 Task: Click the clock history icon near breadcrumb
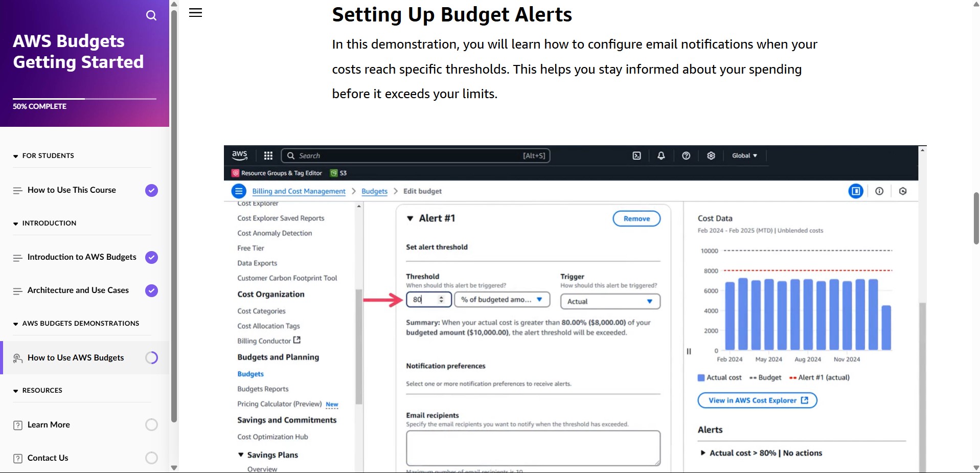(x=903, y=191)
